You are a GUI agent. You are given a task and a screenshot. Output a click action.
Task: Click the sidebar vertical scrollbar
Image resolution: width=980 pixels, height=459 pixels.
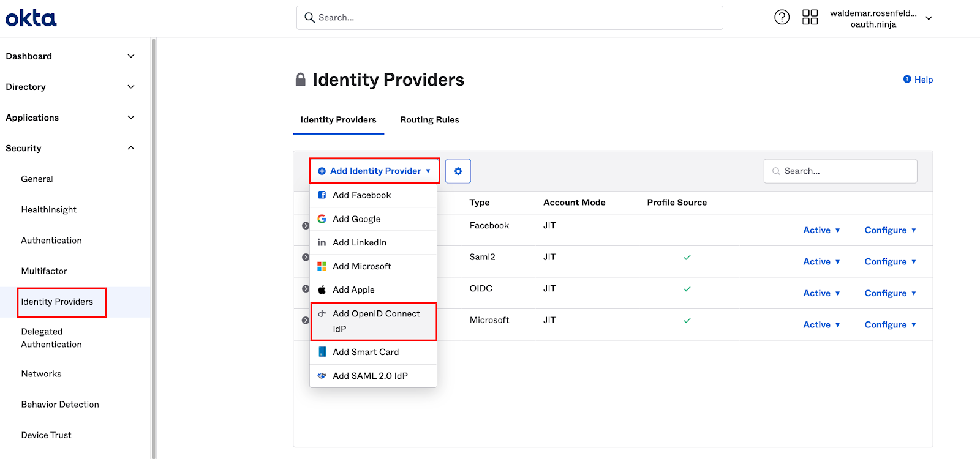click(x=154, y=248)
